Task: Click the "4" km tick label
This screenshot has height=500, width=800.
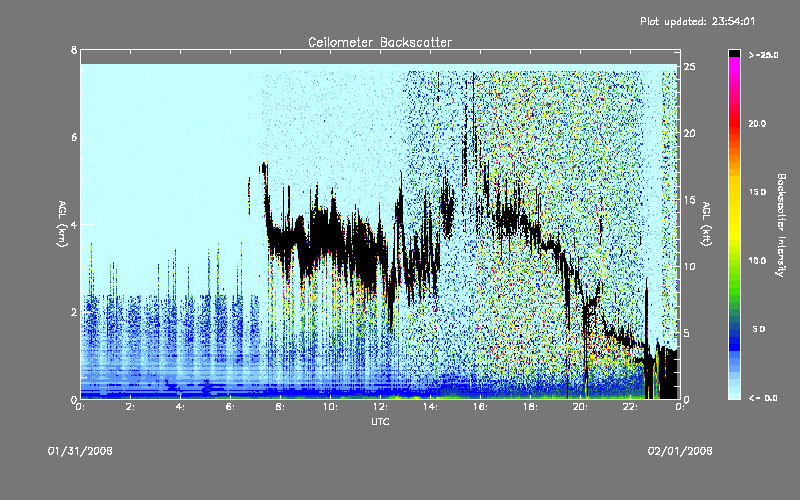Action: [74, 224]
